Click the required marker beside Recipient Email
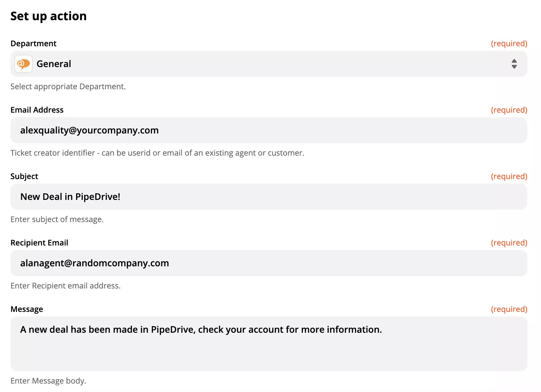 click(x=509, y=243)
